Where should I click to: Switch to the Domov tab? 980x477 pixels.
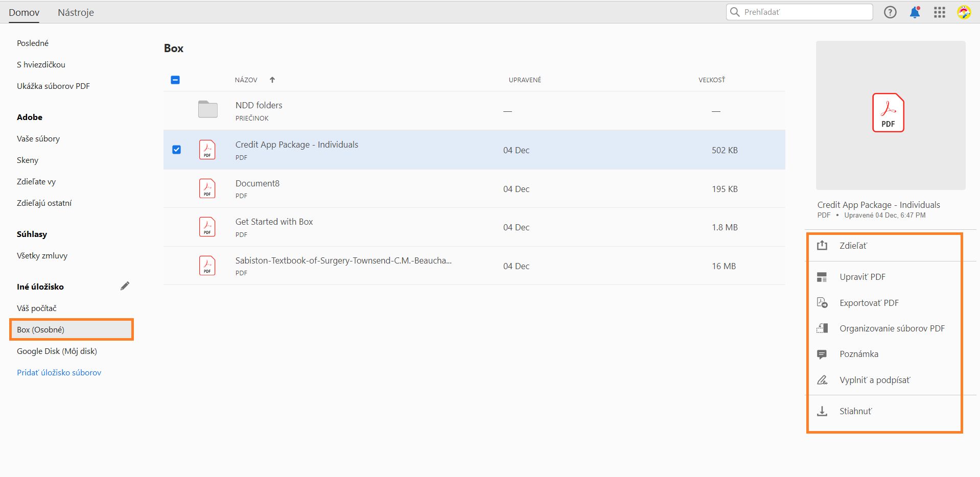24,12
